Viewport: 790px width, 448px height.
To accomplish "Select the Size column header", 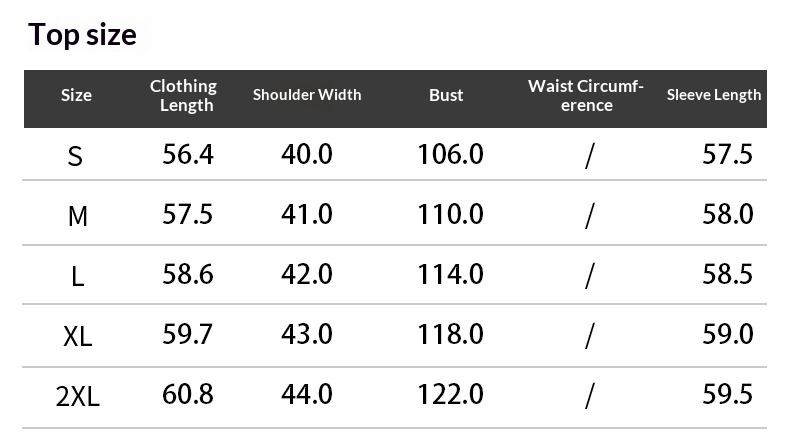I will pos(77,95).
